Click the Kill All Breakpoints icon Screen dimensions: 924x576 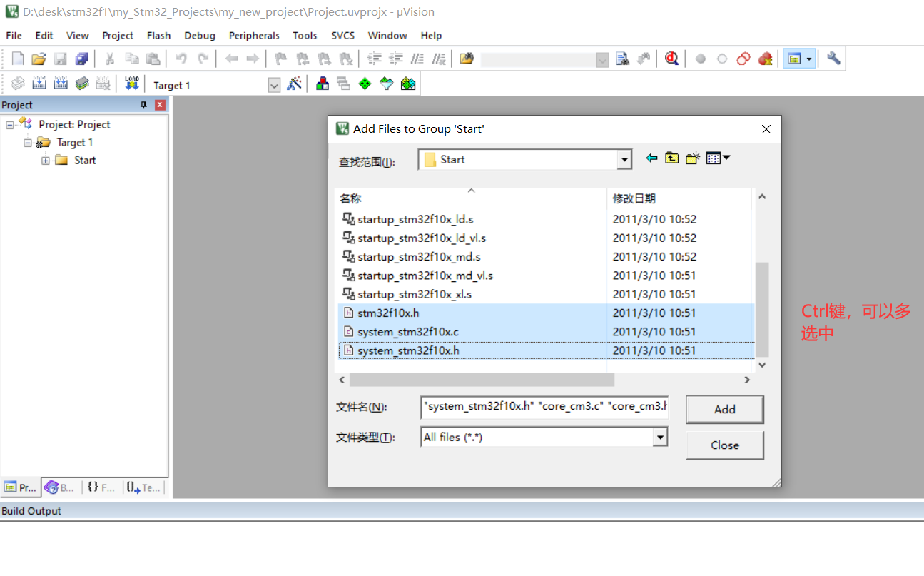click(765, 59)
